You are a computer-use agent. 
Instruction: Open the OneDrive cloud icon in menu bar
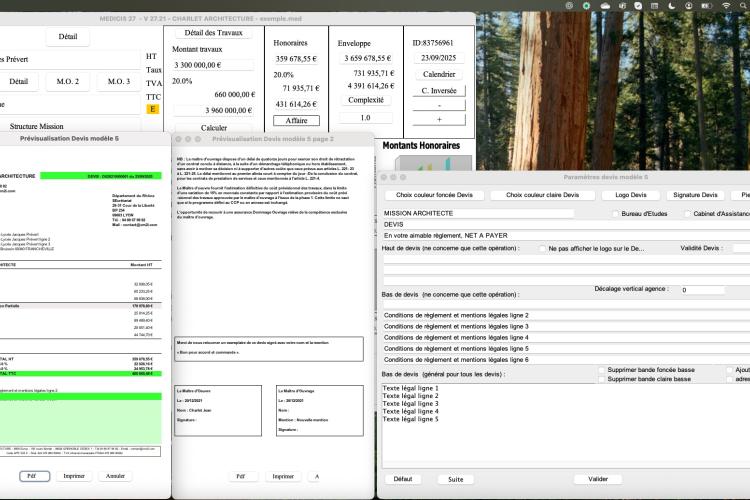click(x=605, y=6)
